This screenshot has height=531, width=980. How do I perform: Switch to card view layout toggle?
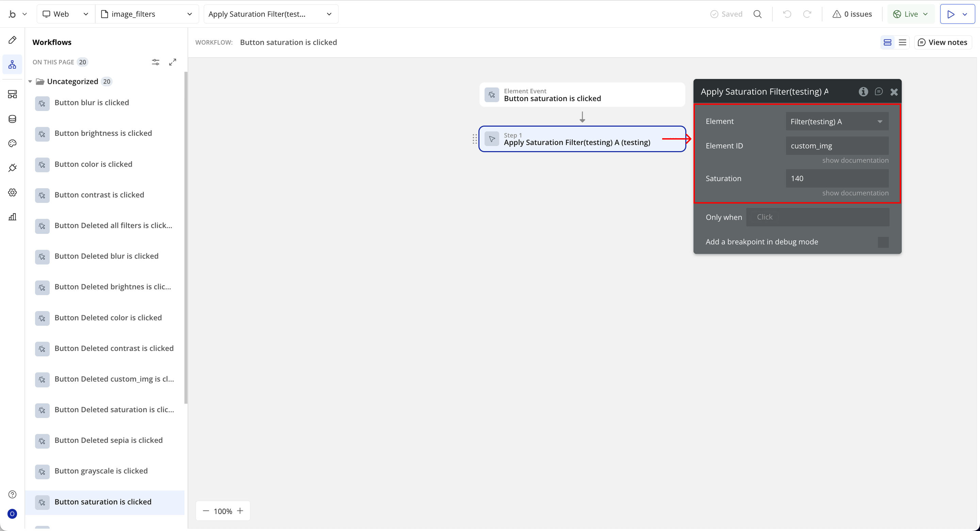[887, 42]
